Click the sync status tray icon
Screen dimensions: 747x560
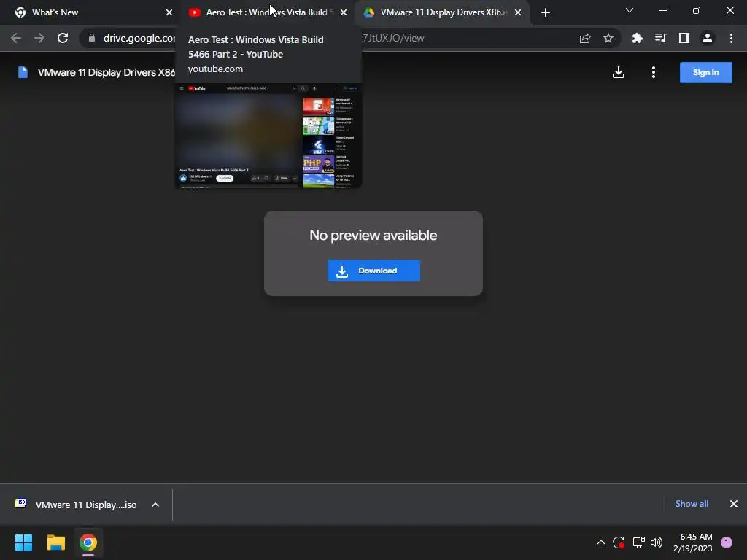point(619,542)
